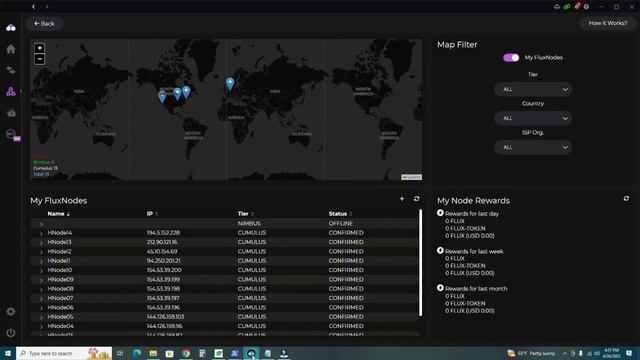Expand the HNode06 row
The width and height of the screenshot is (640, 360).
pos(41,308)
